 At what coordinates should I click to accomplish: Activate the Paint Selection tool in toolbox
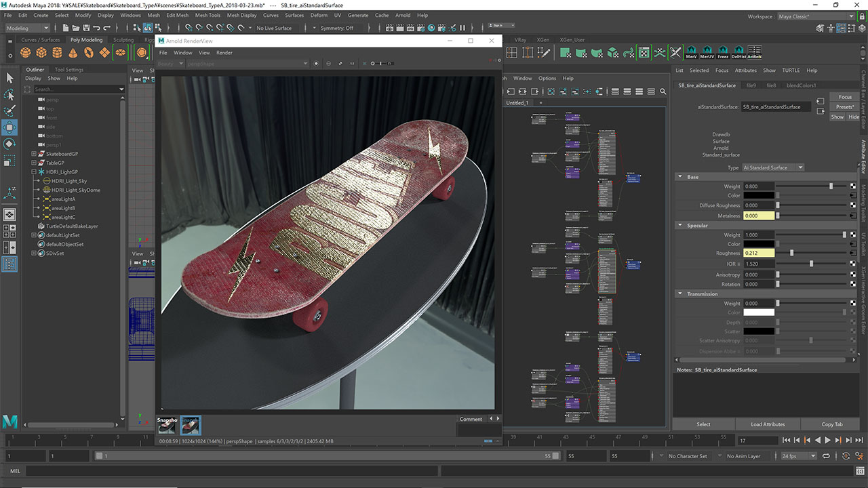(x=9, y=110)
